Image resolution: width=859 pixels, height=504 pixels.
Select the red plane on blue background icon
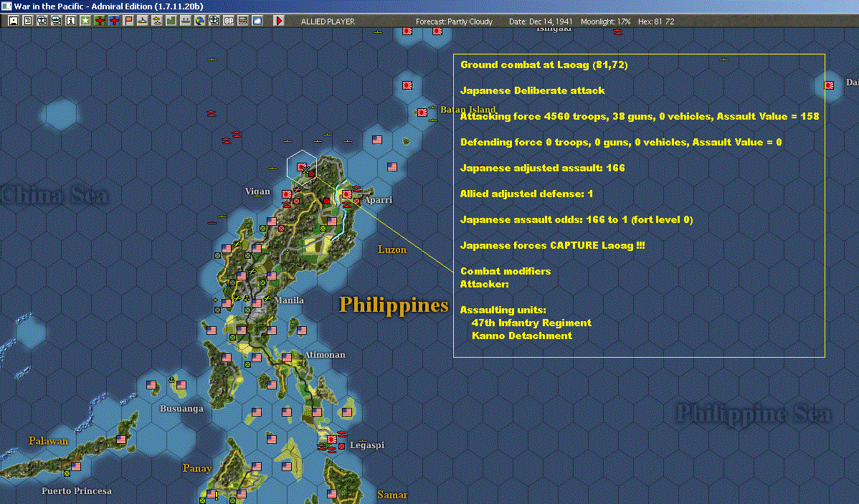[x=114, y=21]
